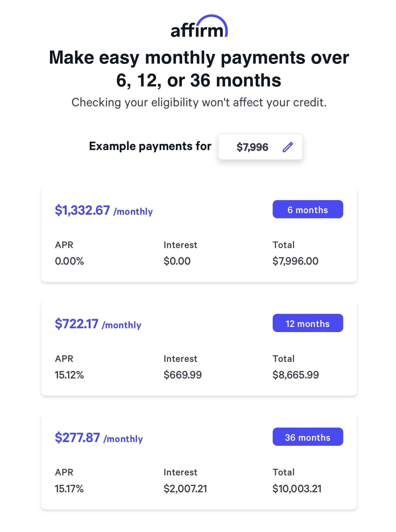Click the $10,003.21 total amount

pos(297,489)
